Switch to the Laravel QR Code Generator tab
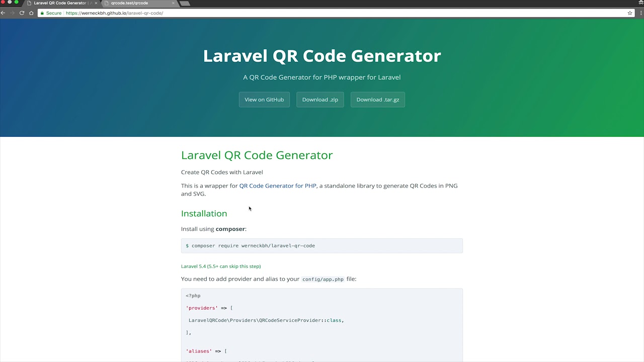The height and width of the screenshot is (362, 644). 60,3
